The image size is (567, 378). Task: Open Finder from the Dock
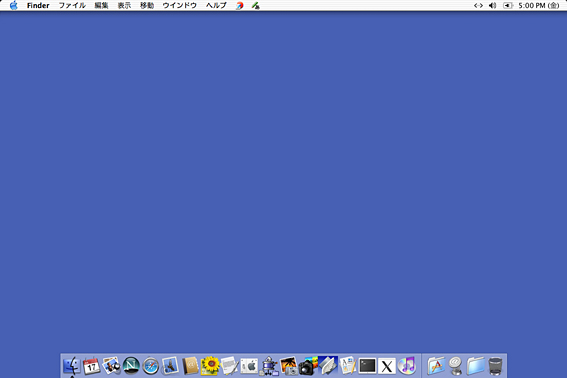(72, 366)
